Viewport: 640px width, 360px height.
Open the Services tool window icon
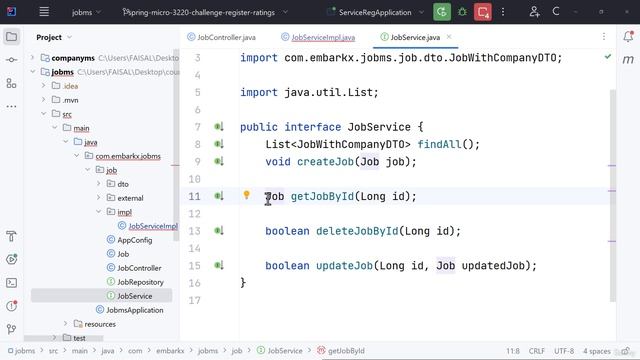click(11, 259)
